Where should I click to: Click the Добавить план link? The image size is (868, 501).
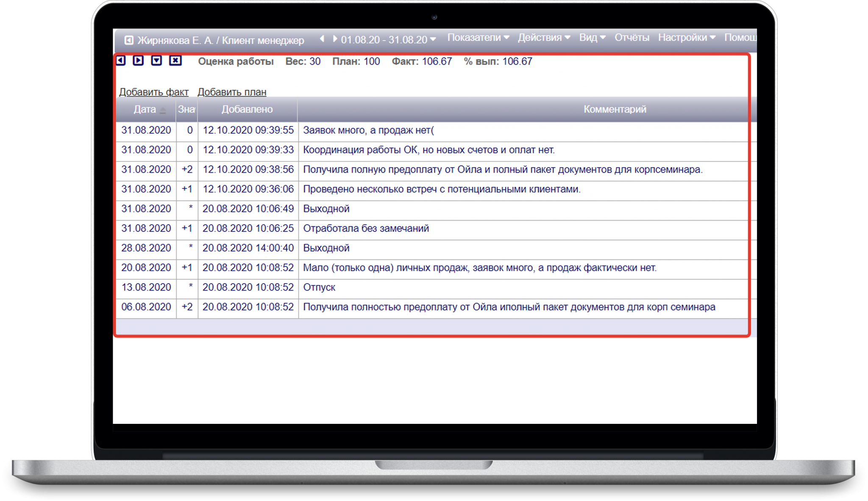(232, 92)
